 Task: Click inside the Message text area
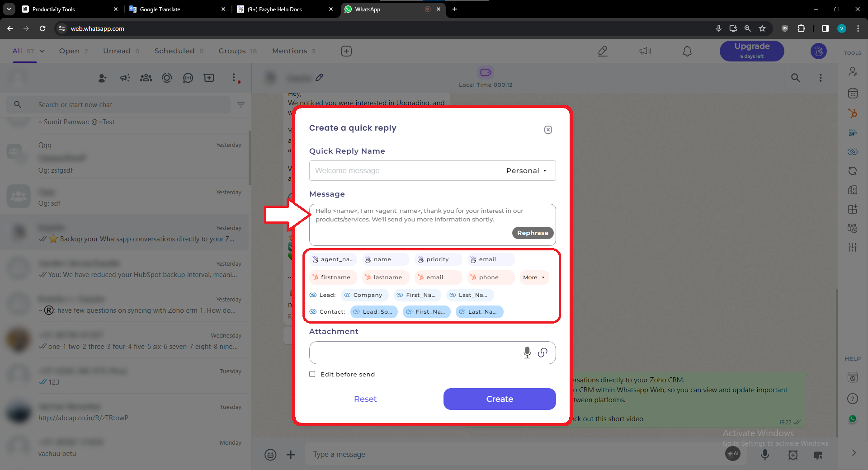(x=432, y=225)
